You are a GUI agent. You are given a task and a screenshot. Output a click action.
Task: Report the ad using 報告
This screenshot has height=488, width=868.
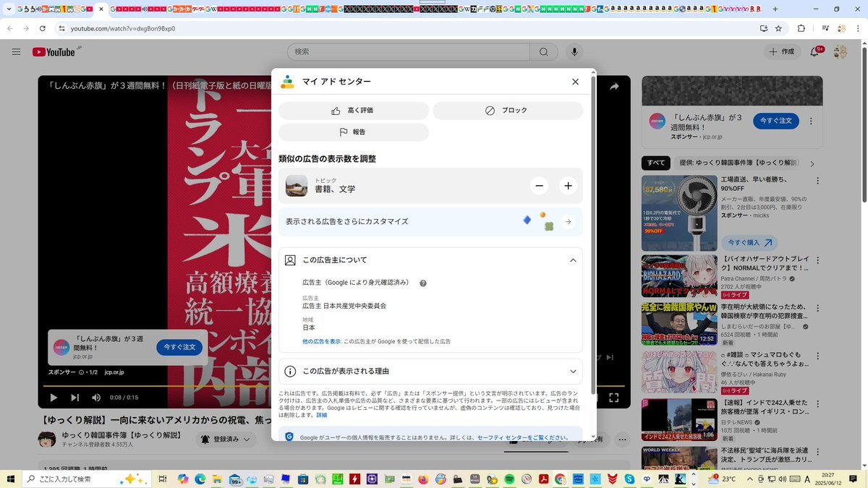point(354,132)
